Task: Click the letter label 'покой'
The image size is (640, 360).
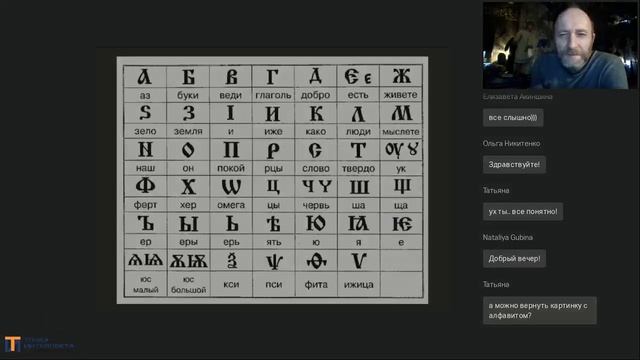Action: point(231,168)
